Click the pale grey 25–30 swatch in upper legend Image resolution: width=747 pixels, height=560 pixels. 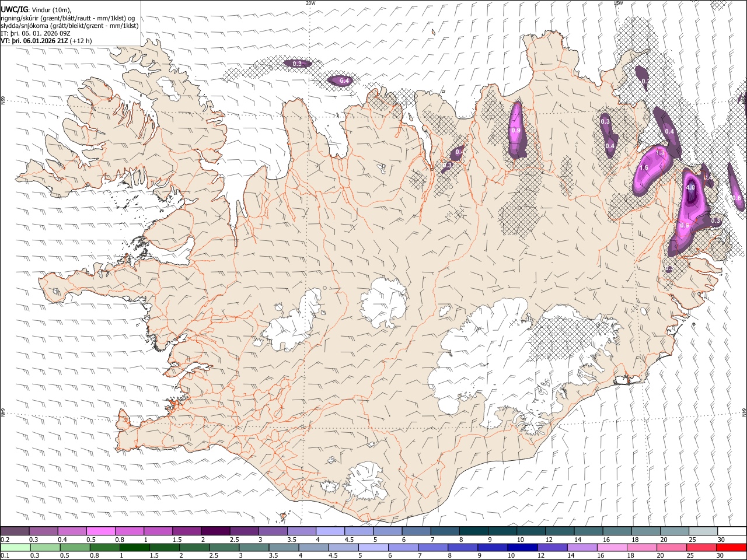tap(703, 531)
